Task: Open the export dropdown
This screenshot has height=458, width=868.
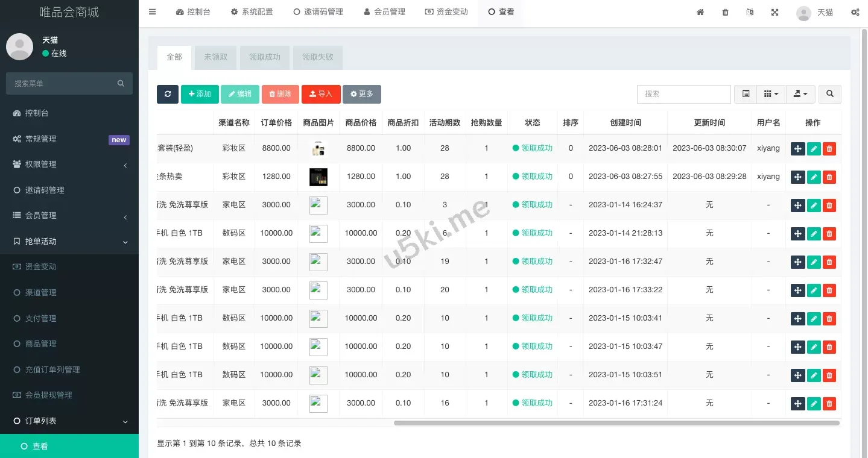Action: pyautogui.click(x=800, y=94)
